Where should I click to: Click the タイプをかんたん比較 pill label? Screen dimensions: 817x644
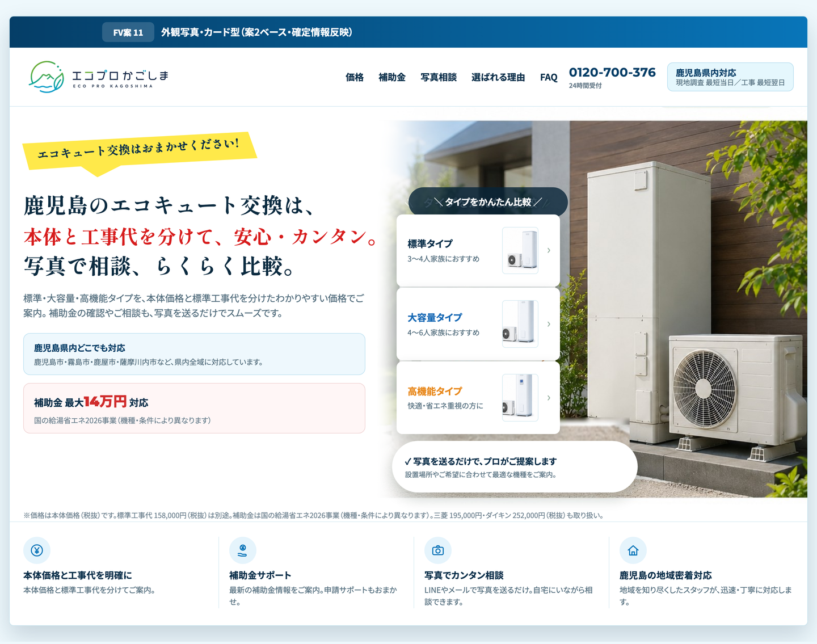(488, 202)
